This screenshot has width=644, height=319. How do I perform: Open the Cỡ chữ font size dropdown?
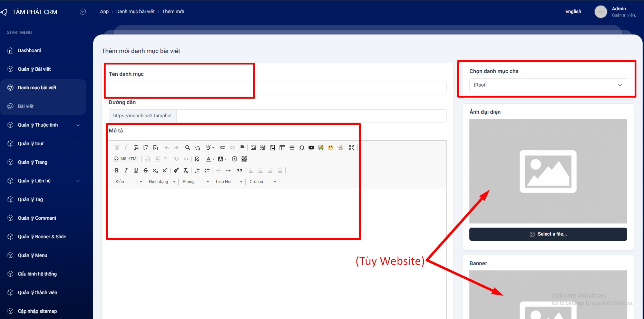pos(262,182)
